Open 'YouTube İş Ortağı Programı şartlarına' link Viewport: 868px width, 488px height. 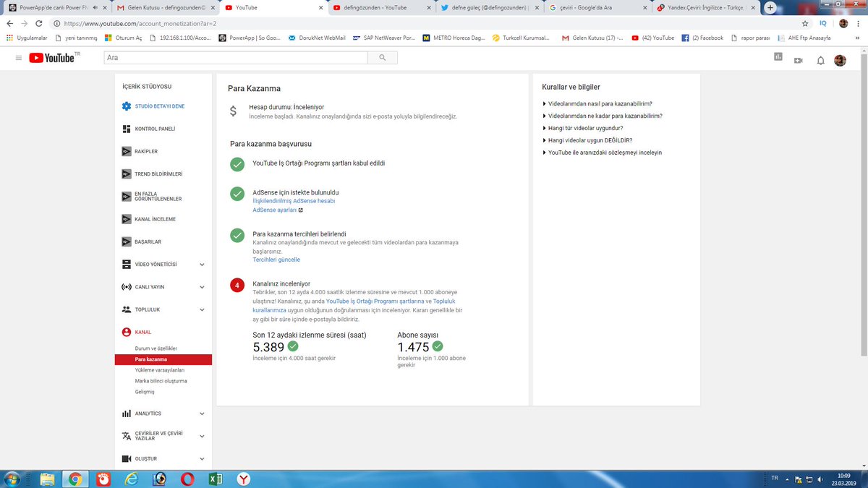(x=375, y=301)
